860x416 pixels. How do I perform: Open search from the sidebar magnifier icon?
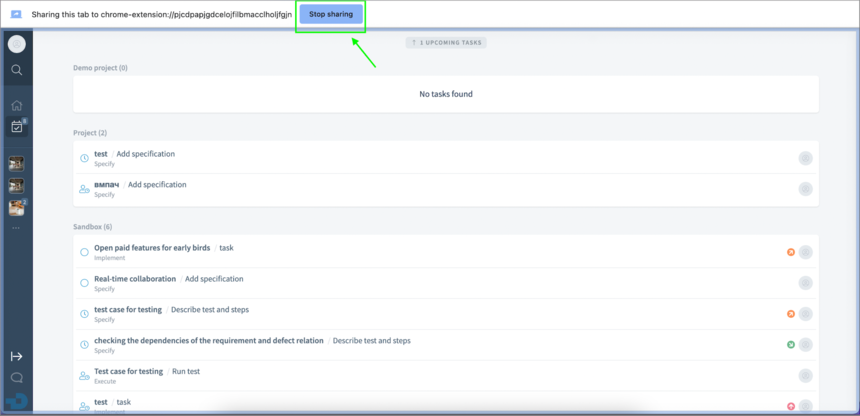17,70
